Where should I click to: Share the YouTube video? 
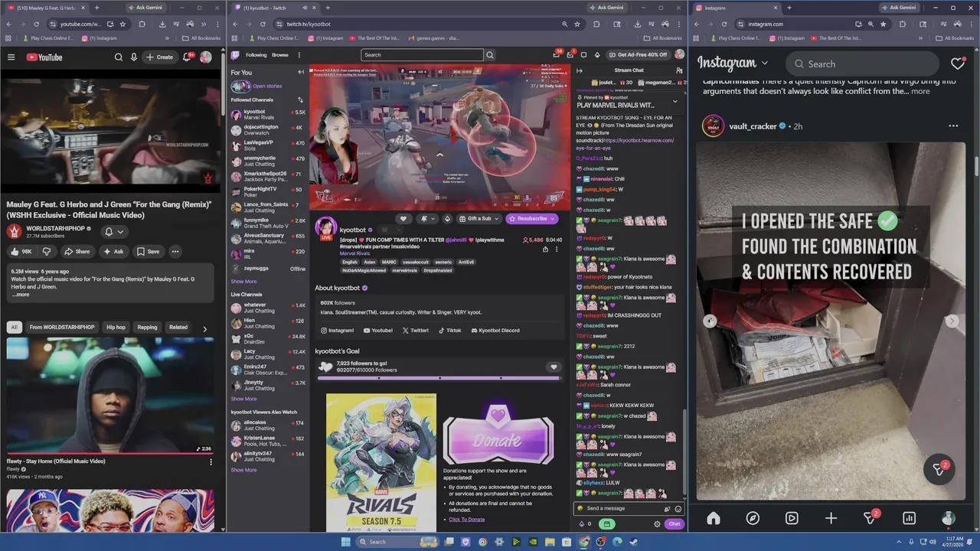[77, 251]
